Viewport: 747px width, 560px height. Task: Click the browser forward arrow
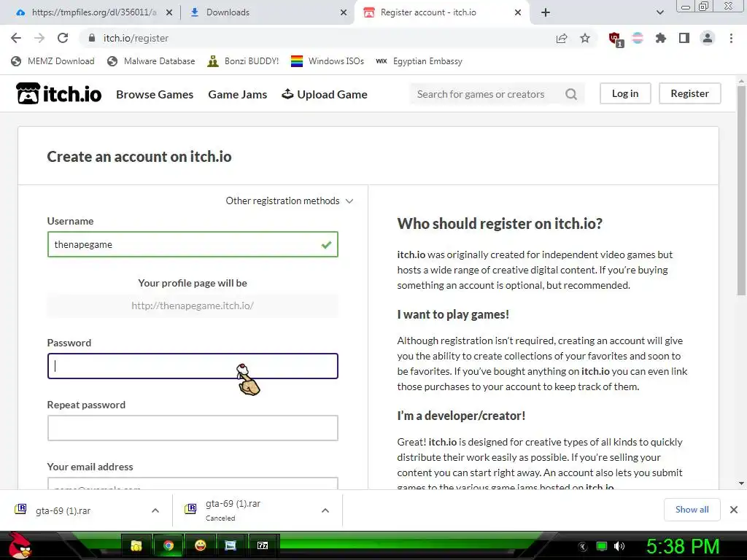pyautogui.click(x=39, y=38)
